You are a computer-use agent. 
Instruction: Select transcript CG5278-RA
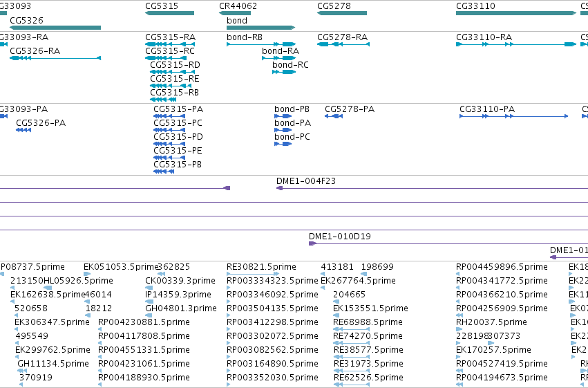coord(343,44)
